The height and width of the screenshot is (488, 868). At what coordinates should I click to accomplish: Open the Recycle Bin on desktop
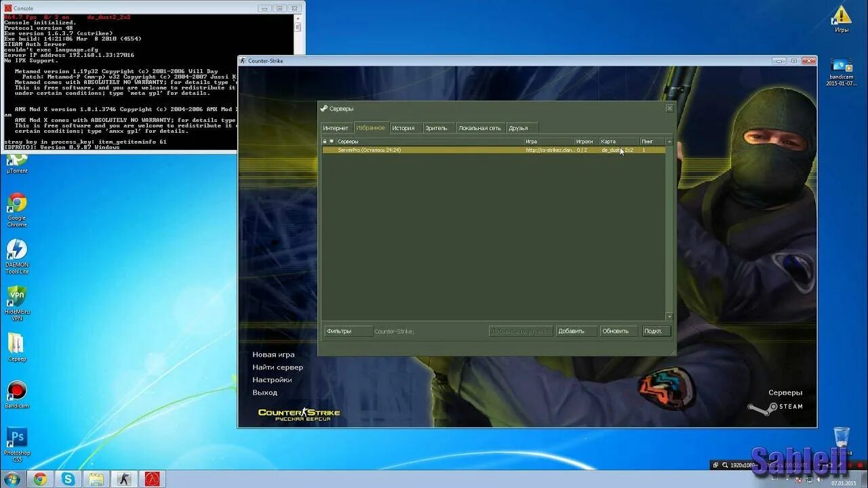click(842, 441)
